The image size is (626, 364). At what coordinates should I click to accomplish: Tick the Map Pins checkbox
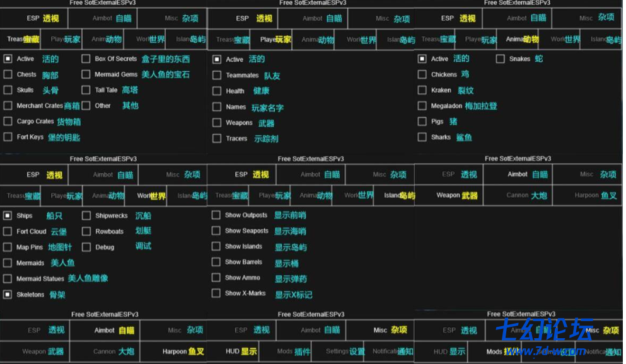coord(7,247)
